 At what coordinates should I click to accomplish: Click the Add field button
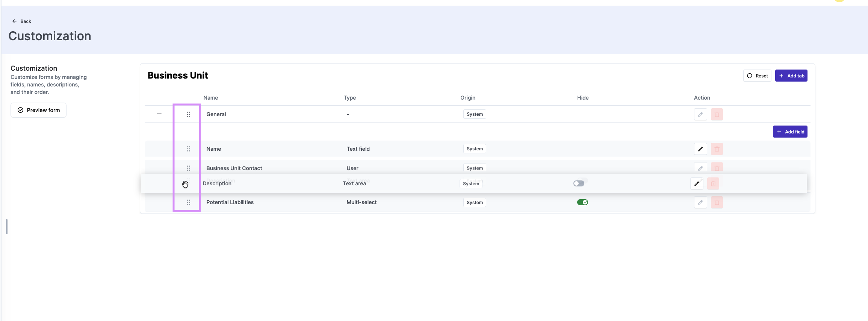tap(790, 132)
